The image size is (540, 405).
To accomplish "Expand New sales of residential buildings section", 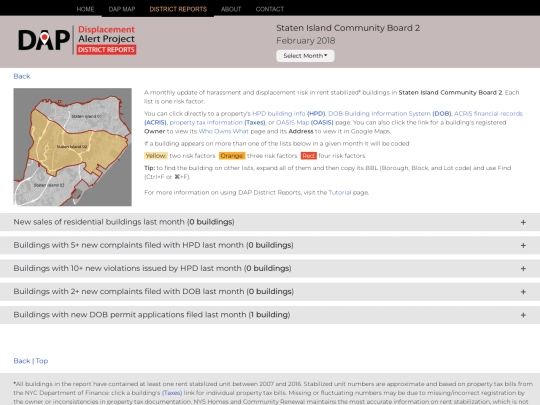I will click(270, 222).
